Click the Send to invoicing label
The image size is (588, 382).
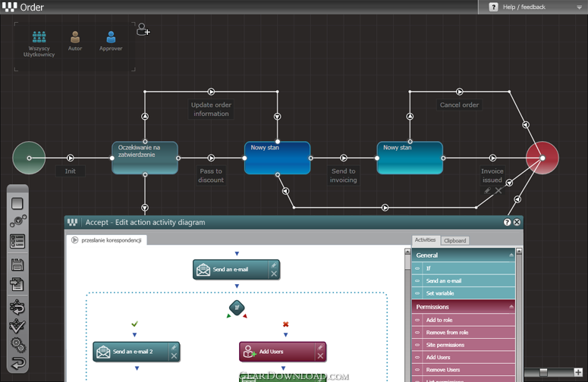(344, 176)
